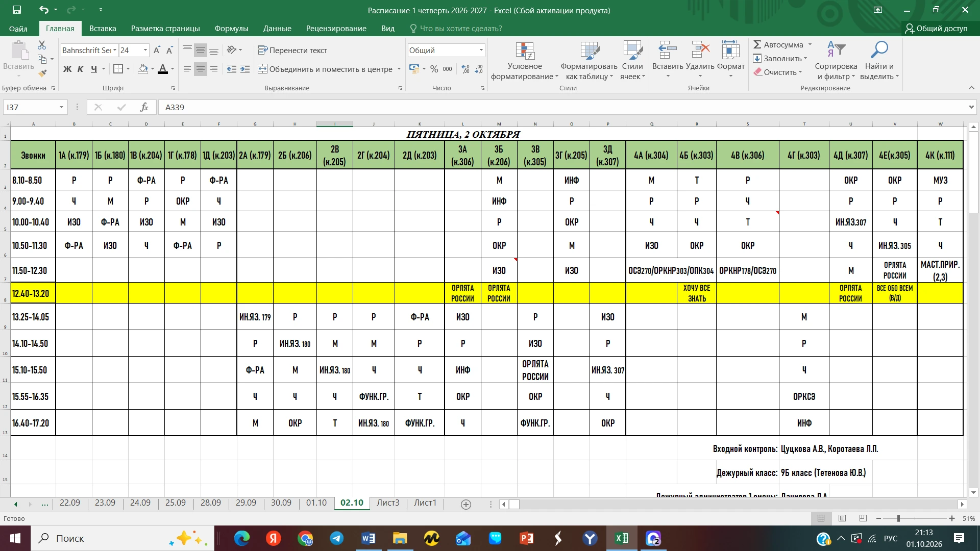
Task: Open the font name dropdown Bahnschrift
Action: (x=115, y=50)
